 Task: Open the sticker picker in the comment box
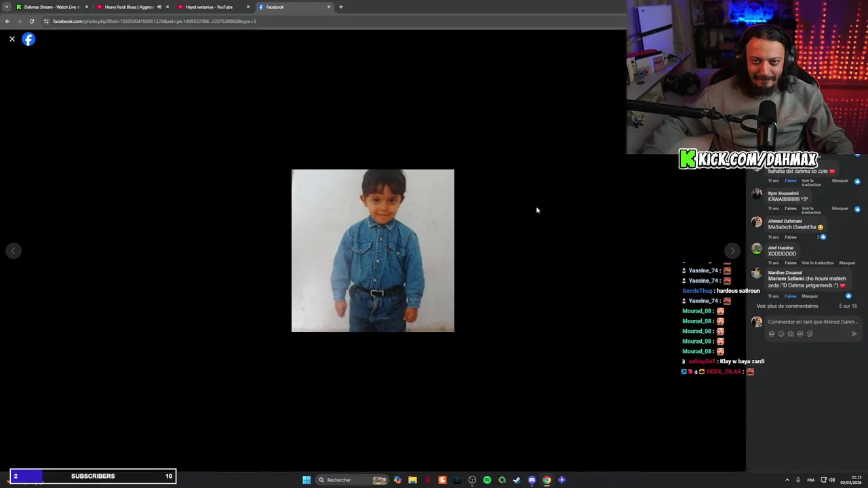pos(810,333)
